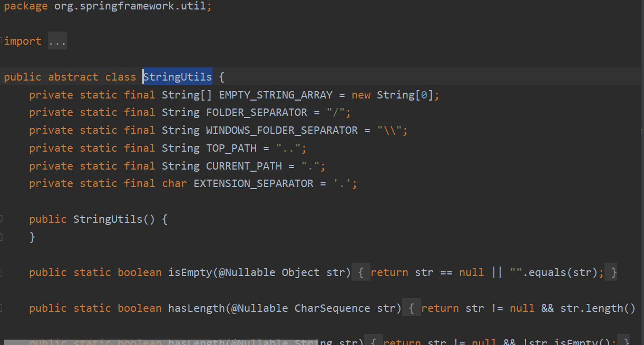Viewport: 644px width, 345px height.
Task: Click the ".." string literal of TOP_PATH
Action: (x=288, y=148)
